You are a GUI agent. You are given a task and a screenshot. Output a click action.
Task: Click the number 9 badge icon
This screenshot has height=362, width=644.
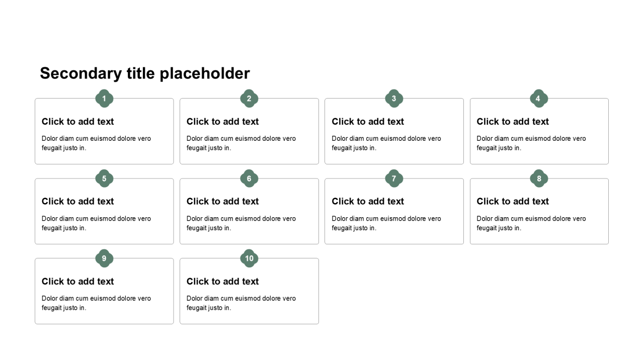104,258
